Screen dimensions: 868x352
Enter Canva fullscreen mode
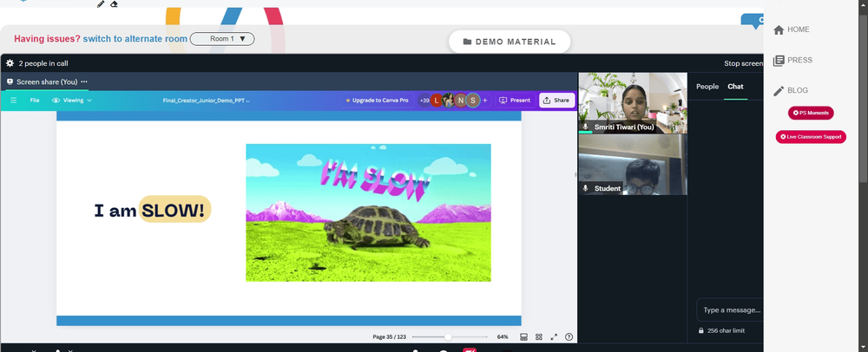554,336
